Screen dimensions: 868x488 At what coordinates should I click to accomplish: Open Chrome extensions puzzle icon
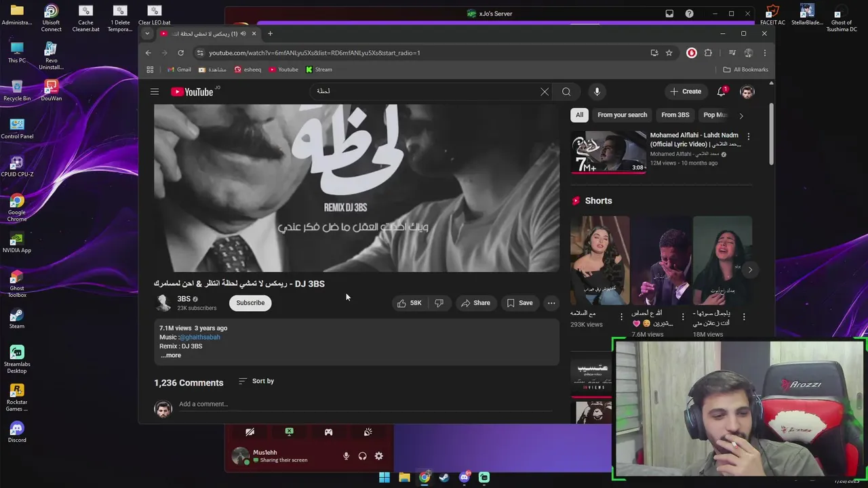(x=708, y=53)
